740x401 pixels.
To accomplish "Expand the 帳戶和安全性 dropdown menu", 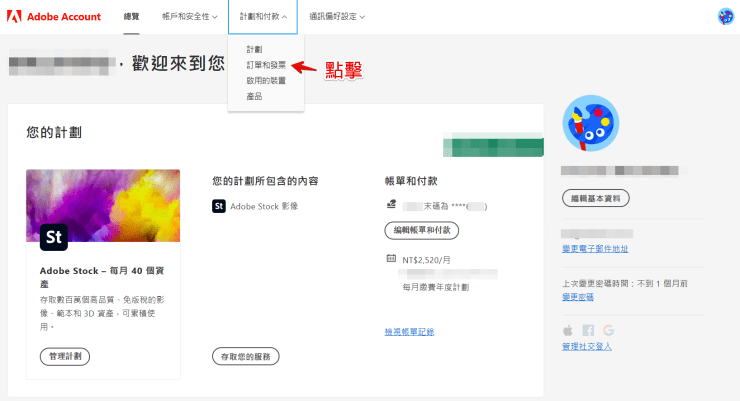I will coord(190,17).
